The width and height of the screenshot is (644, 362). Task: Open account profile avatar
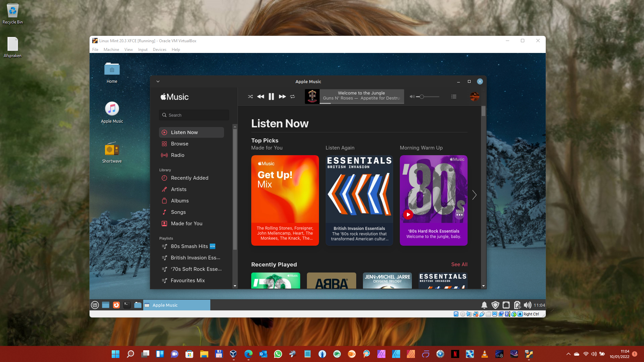(x=474, y=97)
